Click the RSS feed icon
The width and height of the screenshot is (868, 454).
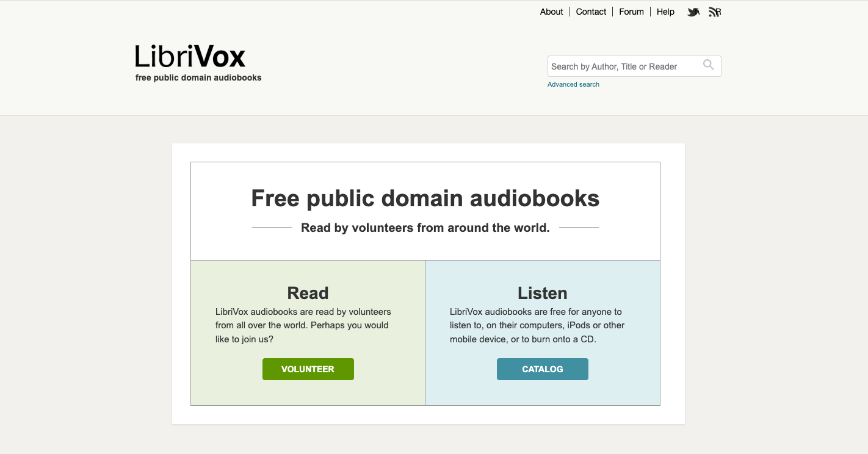(715, 12)
